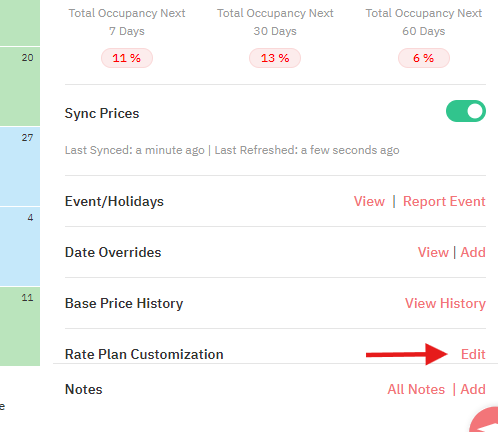View the Date Overrides list
The image size is (498, 432).
pos(433,252)
